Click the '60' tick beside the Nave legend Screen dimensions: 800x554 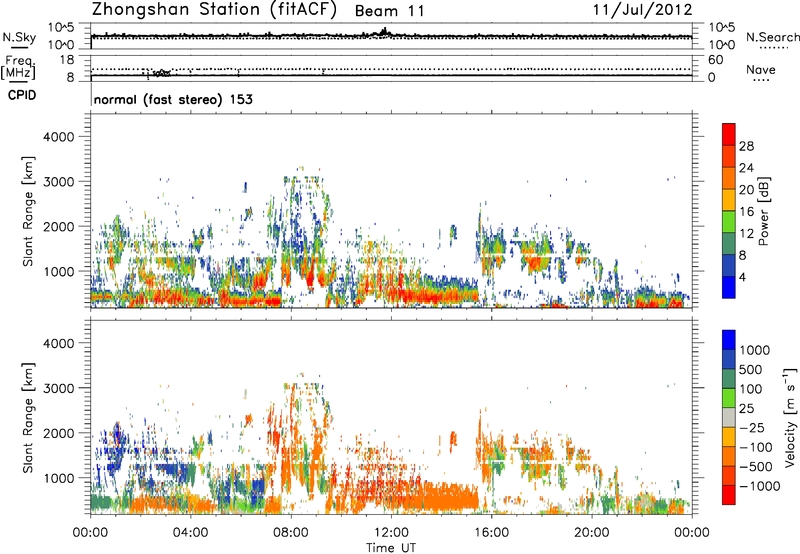716,60
